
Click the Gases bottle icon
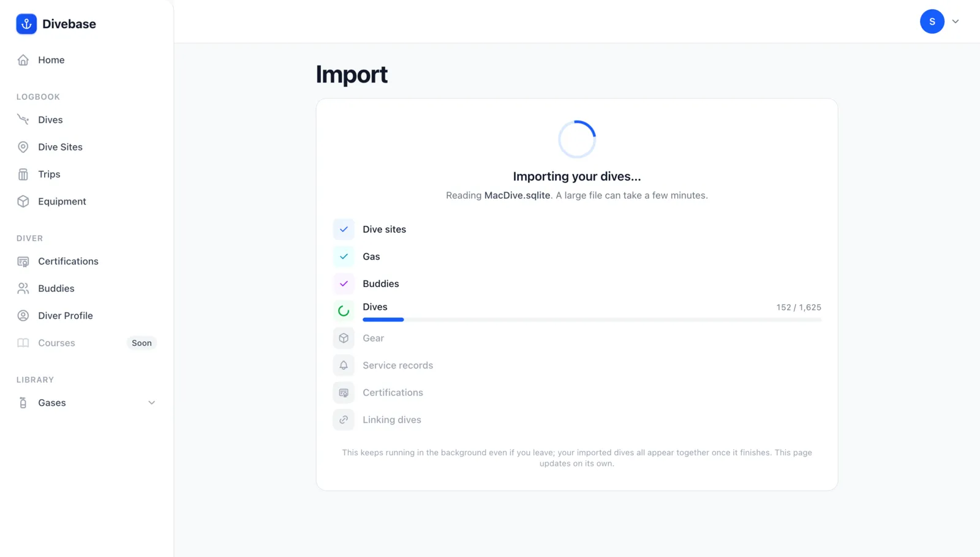point(23,403)
